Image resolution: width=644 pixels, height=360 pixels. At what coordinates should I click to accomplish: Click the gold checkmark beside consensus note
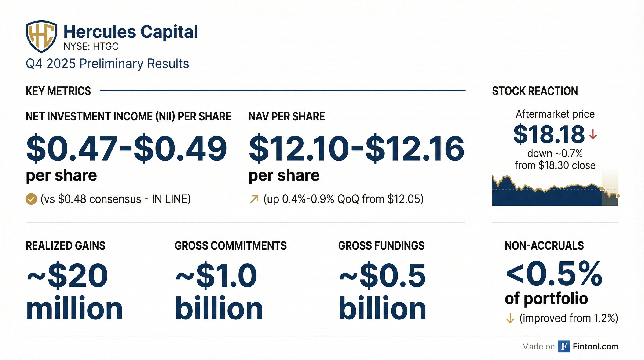(x=31, y=199)
